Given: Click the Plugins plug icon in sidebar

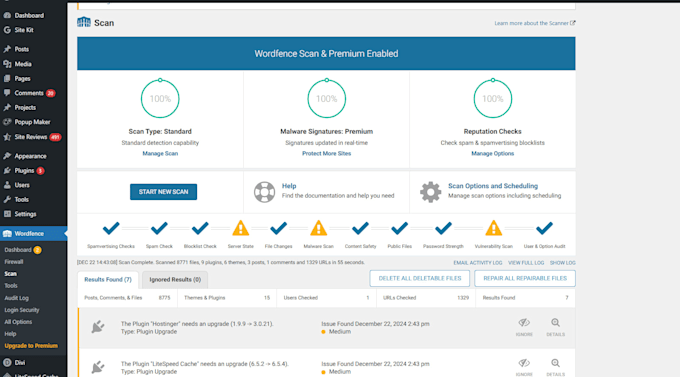Looking at the screenshot, I should click(x=7, y=170).
